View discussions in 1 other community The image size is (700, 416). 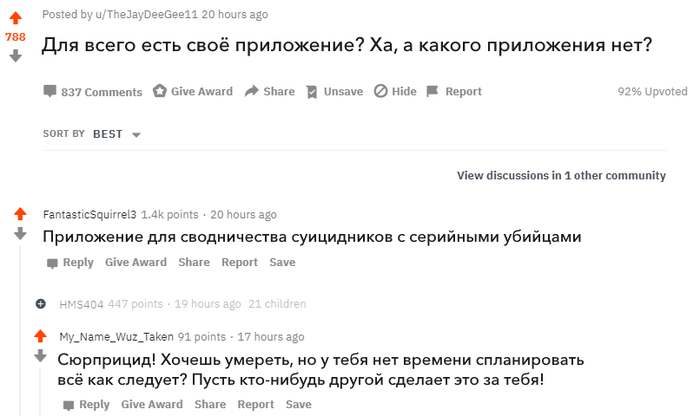pyautogui.click(x=561, y=175)
